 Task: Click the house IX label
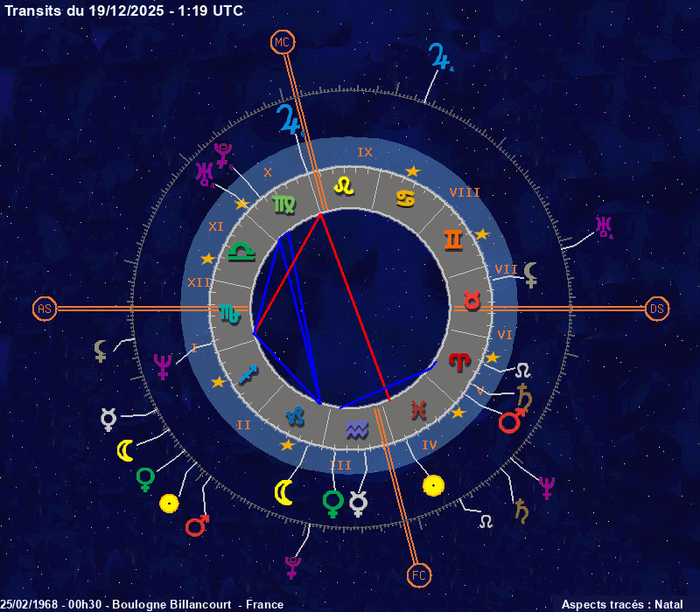[365, 152]
